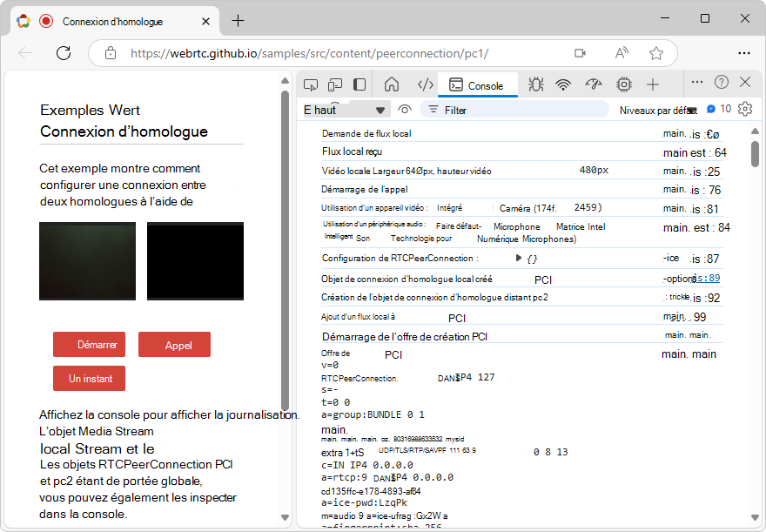Open the 'Niveaux par défaut' log levels dropdown

(657, 111)
